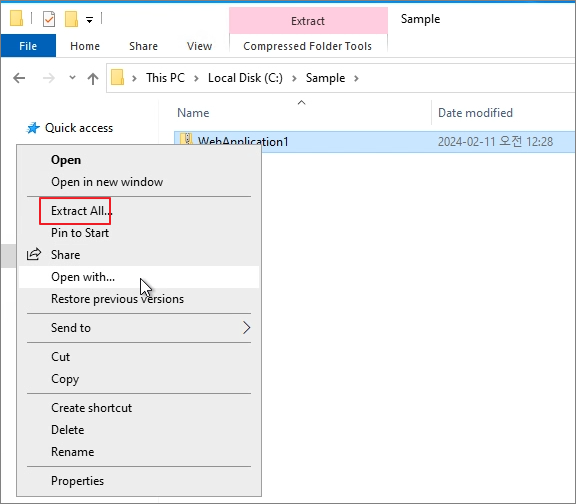Click the Quick access star icon
The width and height of the screenshot is (576, 504).
33,128
